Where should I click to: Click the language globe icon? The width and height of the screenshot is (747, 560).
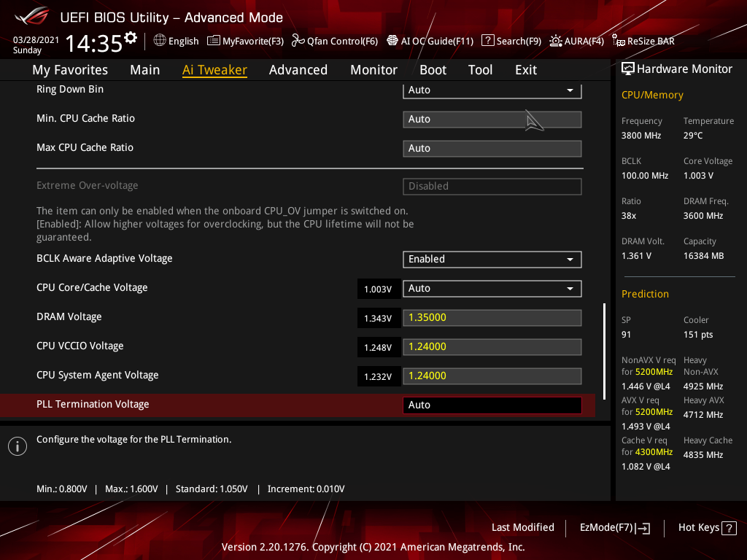coord(160,41)
